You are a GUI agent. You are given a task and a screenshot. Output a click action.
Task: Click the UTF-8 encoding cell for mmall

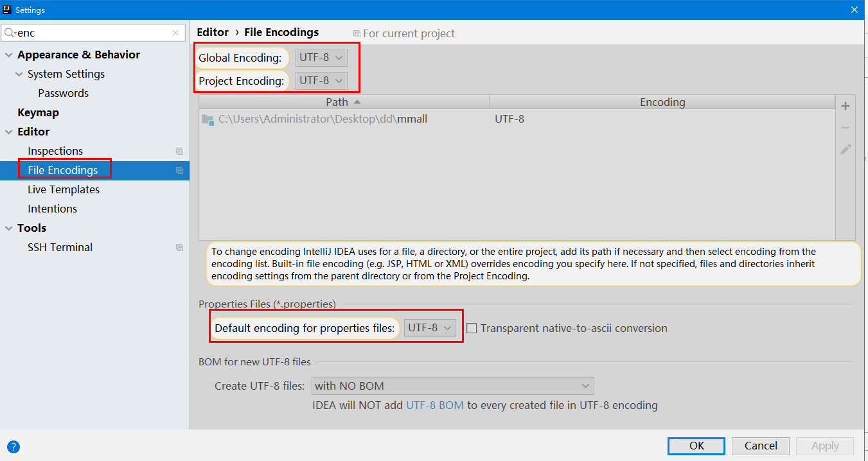tap(509, 119)
